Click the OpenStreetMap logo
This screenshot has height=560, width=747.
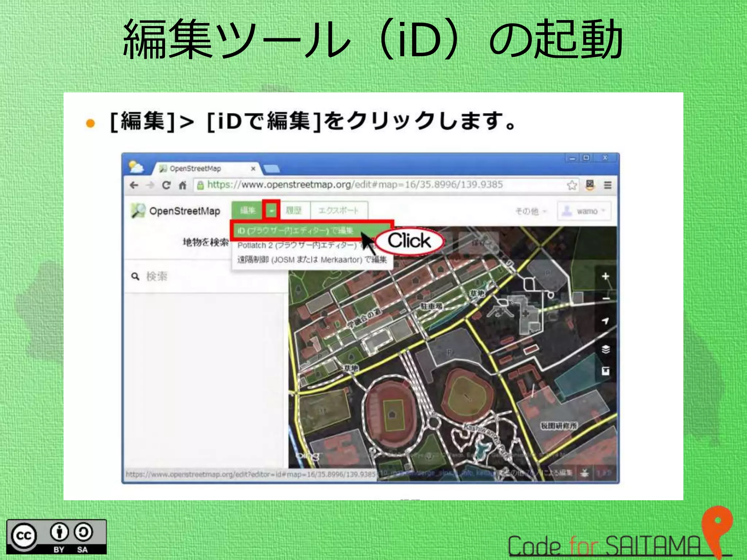tap(175, 211)
